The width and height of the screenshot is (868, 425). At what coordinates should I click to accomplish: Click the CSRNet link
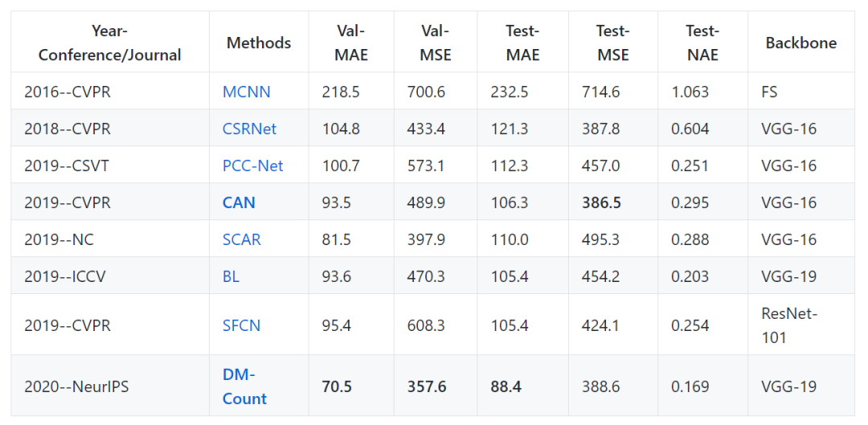[249, 129]
